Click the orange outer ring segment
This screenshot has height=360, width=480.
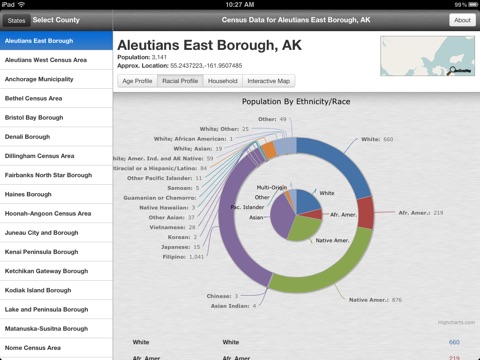[269, 150]
